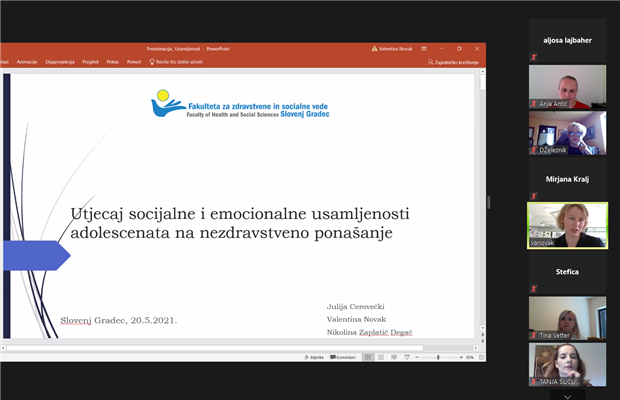
Task: Click the zoom in plus button
Action: point(461,357)
